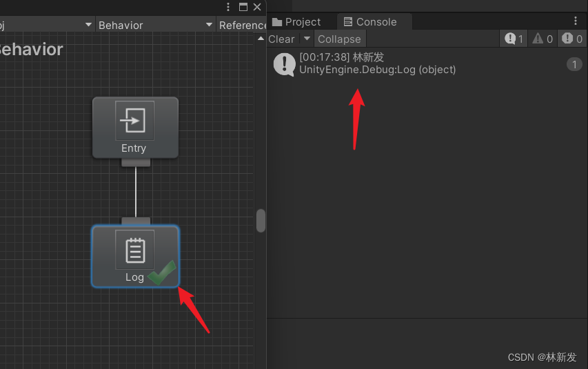Open the Behavior dropdown in toolbar
Viewport: 588px width, 369px height.
[x=155, y=25]
